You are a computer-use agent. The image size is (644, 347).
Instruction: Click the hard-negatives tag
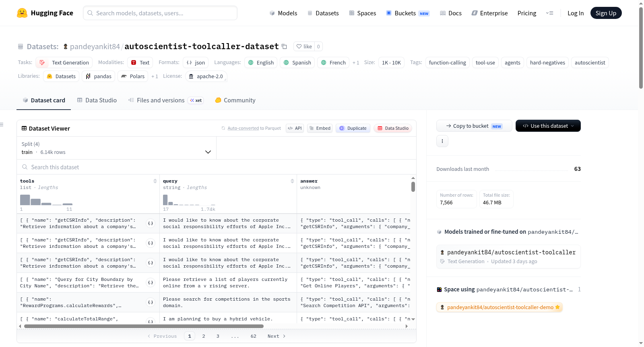(547, 62)
